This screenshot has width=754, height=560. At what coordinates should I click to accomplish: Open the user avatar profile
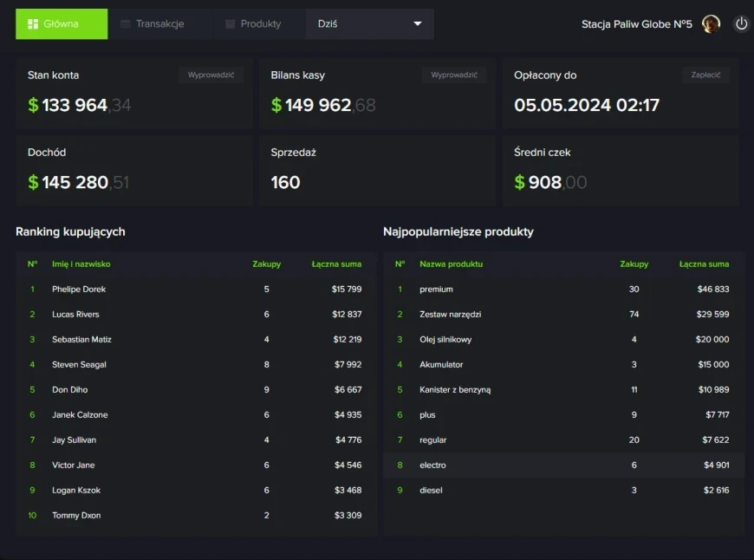pyautogui.click(x=711, y=24)
